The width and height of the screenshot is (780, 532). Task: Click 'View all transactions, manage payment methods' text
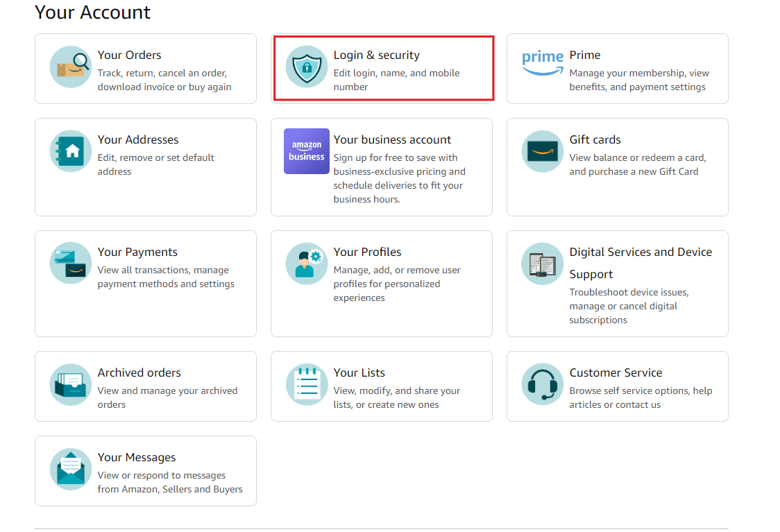tap(166, 277)
